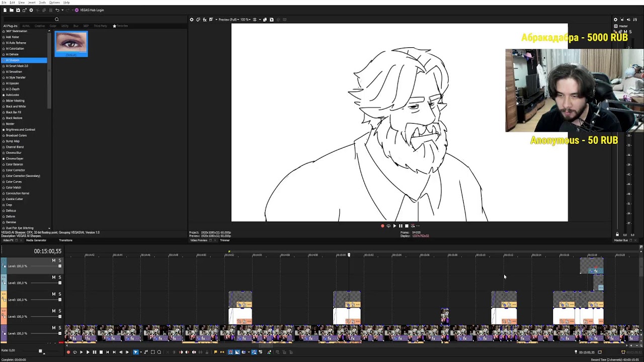Open the Help menu
Screen dimensions: 644x362
[66, 3]
